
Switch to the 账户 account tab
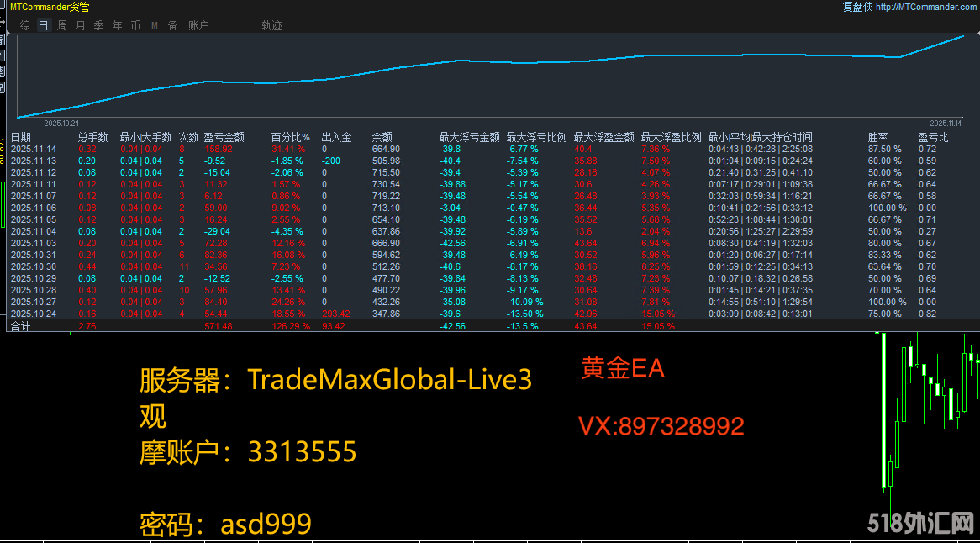pos(198,25)
